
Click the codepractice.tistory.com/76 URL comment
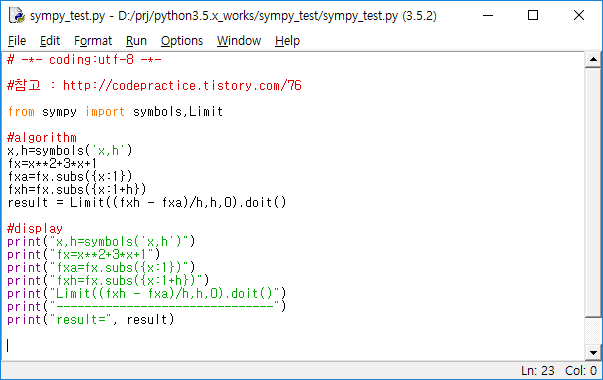tap(154, 85)
